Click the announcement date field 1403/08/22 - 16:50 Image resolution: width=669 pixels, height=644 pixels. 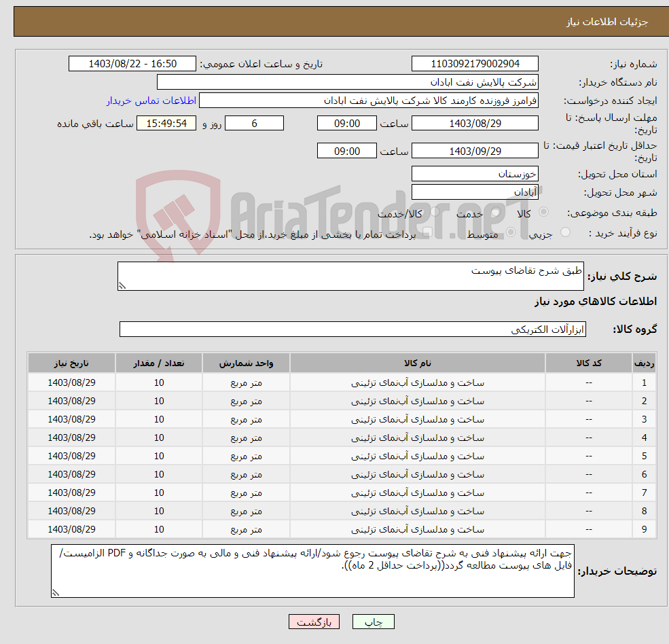pyautogui.click(x=132, y=64)
